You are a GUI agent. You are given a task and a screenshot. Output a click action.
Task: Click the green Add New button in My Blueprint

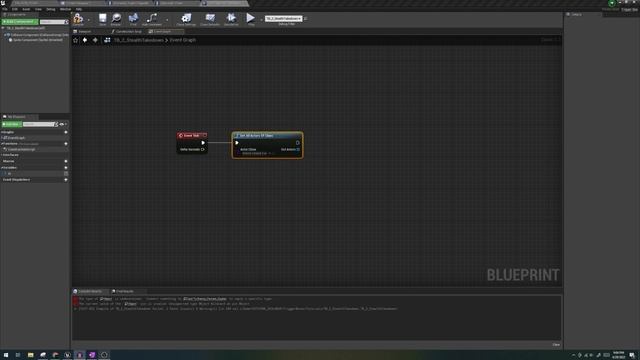click(11, 124)
